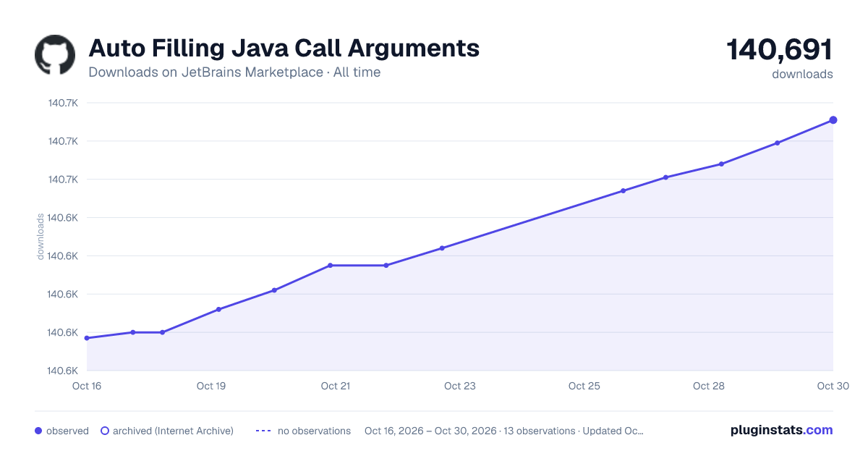868x456 pixels.
Task: Click the 'Oct 25' x-axis label
Action: tap(584, 386)
